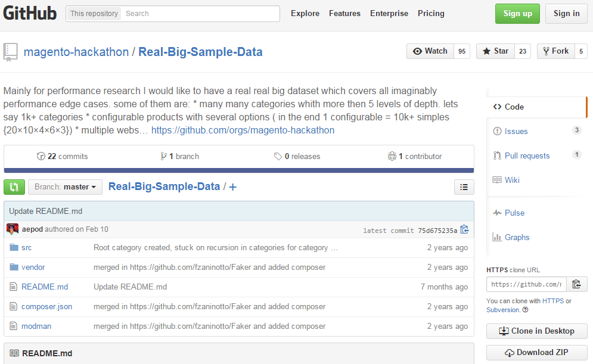The height and width of the screenshot is (364, 593).
Task: Copy the latest commit SHA to clipboard
Action: [464, 230]
